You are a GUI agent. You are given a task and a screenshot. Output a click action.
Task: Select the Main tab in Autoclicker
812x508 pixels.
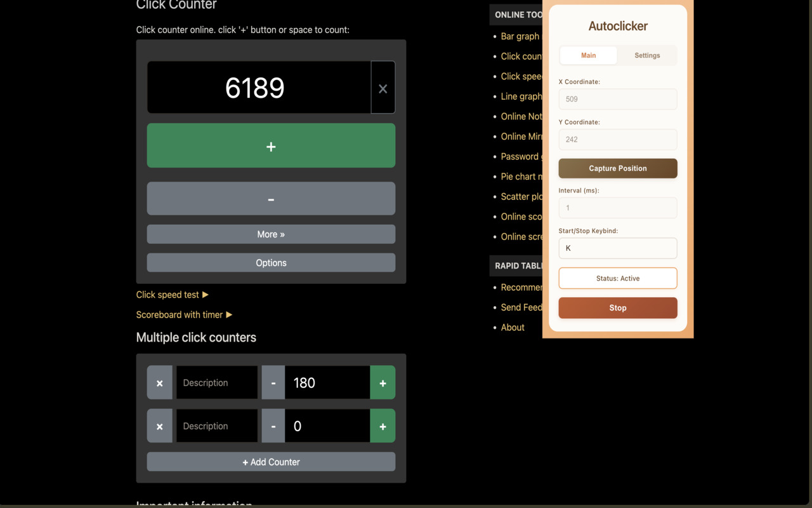[x=588, y=55]
